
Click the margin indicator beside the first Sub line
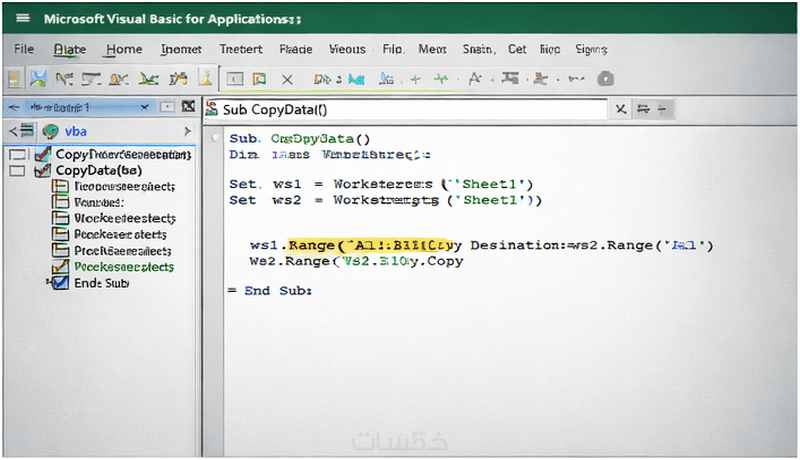pyautogui.click(x=215, y=138)
